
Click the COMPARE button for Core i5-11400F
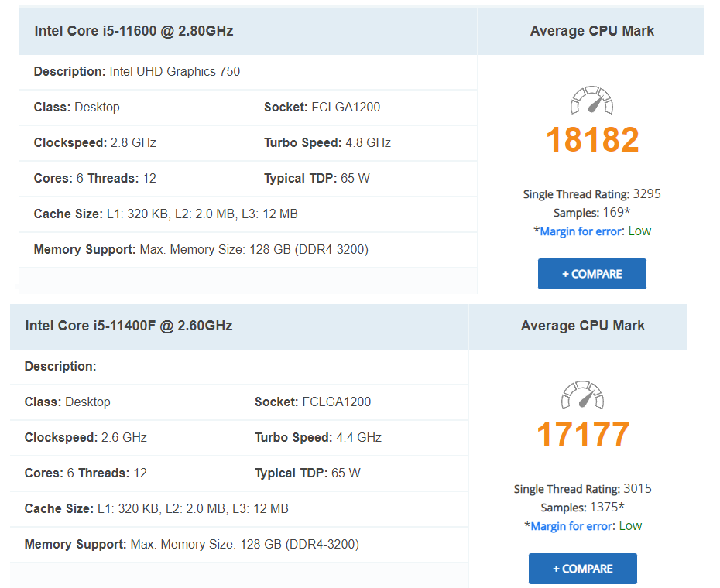[583, 569]
